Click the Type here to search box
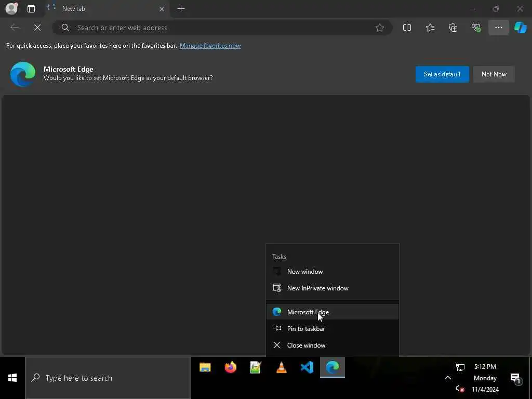 click(108, 378)
